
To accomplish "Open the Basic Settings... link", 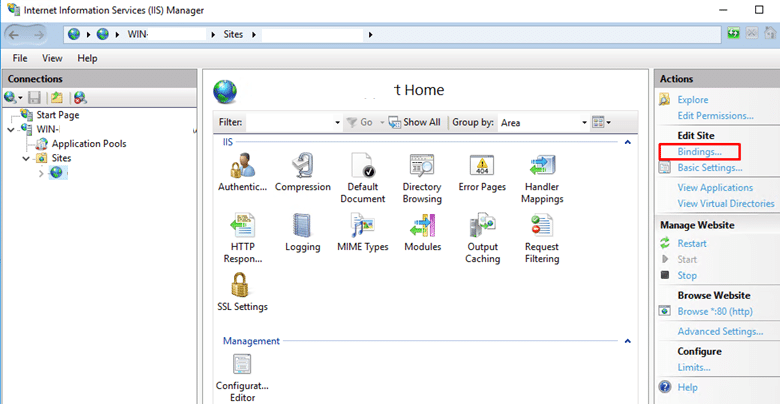I will click(710, 168).
